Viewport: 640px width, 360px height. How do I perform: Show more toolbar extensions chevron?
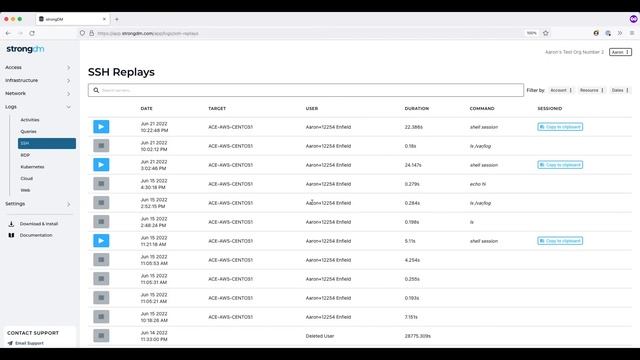[620, 33]
